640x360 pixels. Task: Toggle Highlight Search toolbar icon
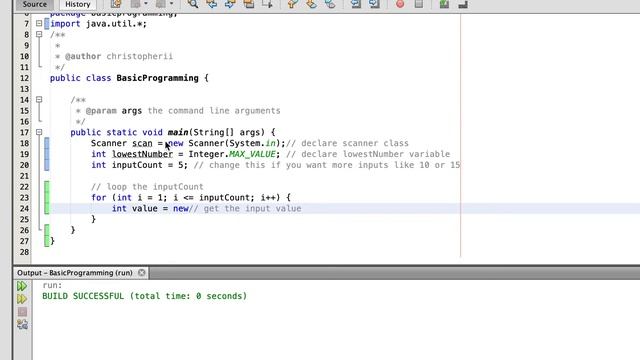coord(249,4)
